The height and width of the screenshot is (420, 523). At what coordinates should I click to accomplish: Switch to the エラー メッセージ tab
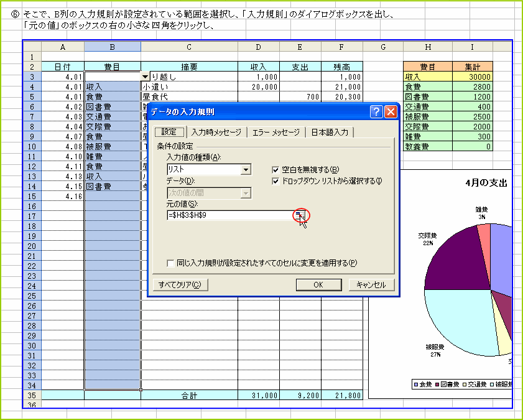tap(276, 133)
